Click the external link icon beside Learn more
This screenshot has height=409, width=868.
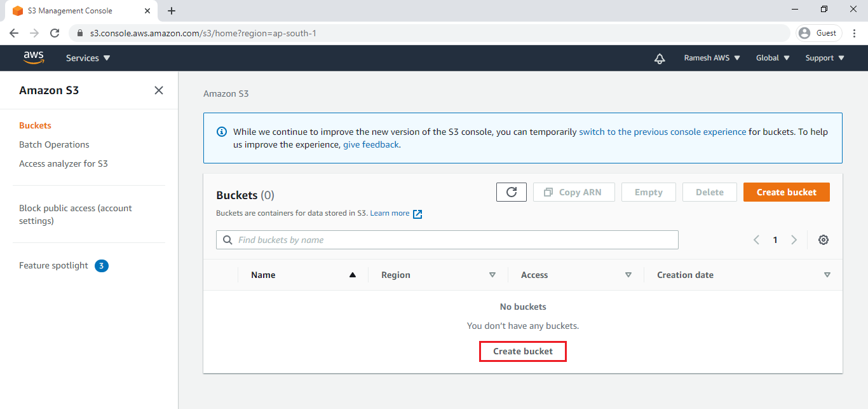(417, 214)
